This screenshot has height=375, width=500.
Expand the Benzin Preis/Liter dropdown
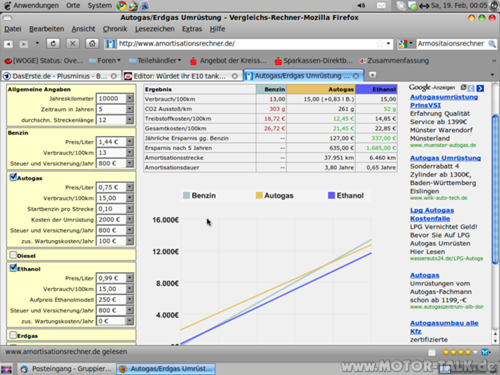point(130,142)
